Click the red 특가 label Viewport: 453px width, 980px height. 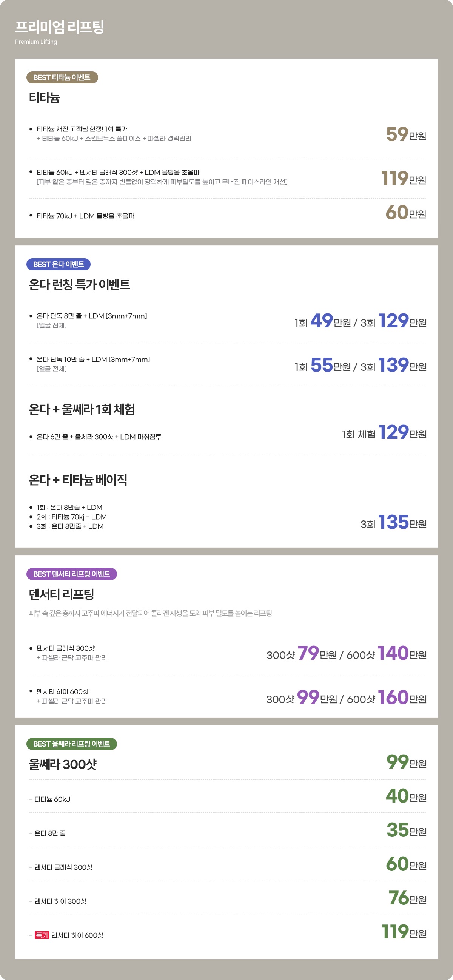click(x=42, y=935)
